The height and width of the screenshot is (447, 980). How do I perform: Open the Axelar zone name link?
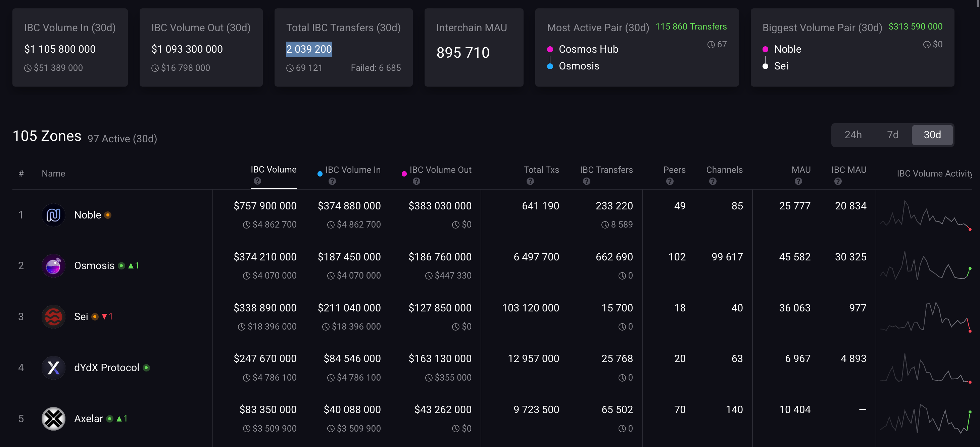(x=88, y=418)
